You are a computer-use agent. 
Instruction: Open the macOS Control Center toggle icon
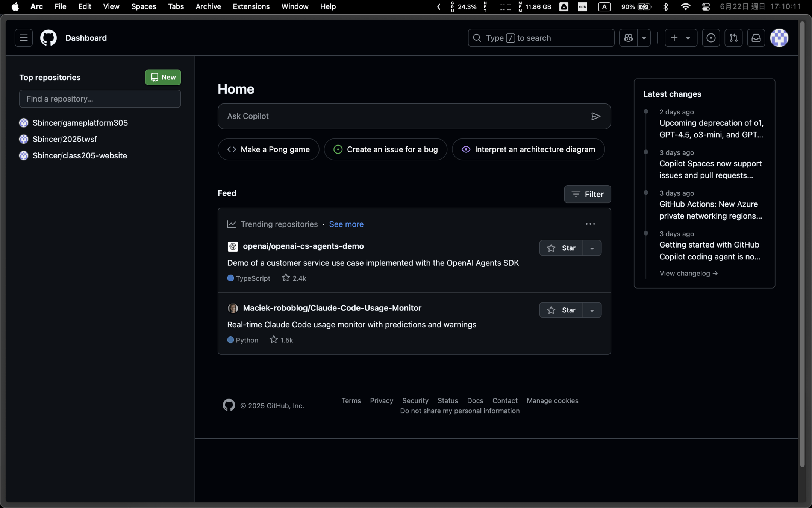pos(706,6)
